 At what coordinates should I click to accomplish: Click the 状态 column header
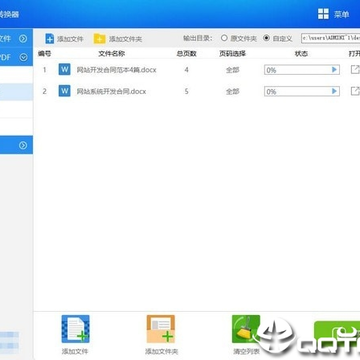point(301,54)
